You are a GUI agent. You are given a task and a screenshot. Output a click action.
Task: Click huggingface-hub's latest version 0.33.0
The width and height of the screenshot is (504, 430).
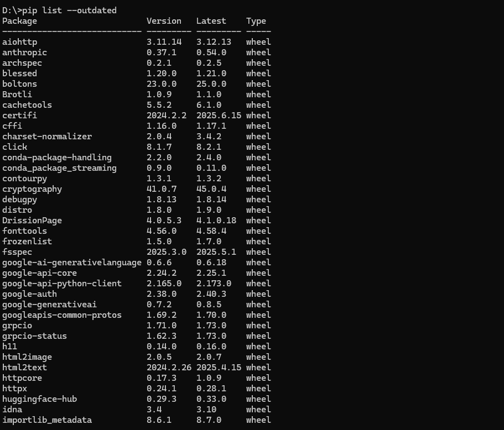[x=211, y=399]
